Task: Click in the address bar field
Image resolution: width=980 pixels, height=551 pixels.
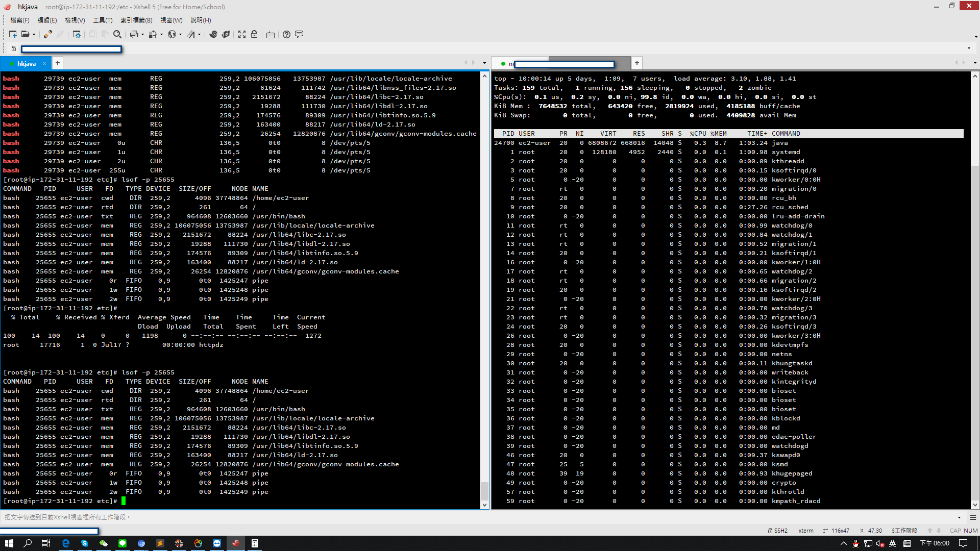Action: [x=490, y=49]
